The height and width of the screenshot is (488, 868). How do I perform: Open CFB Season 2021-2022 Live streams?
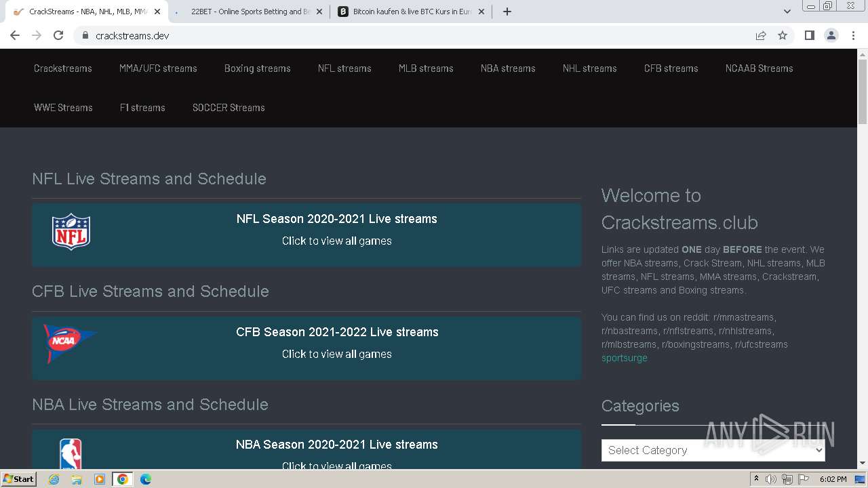[x=337, y=332]
